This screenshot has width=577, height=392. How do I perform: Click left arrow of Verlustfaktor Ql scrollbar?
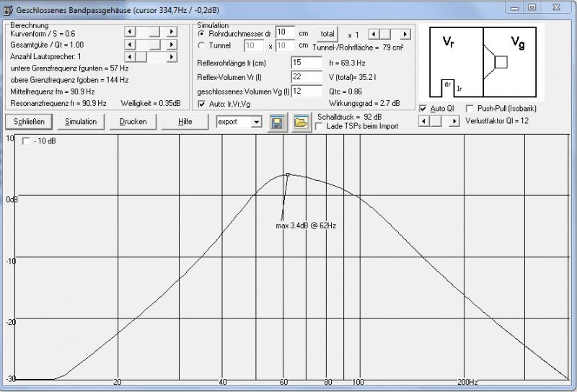423,121
